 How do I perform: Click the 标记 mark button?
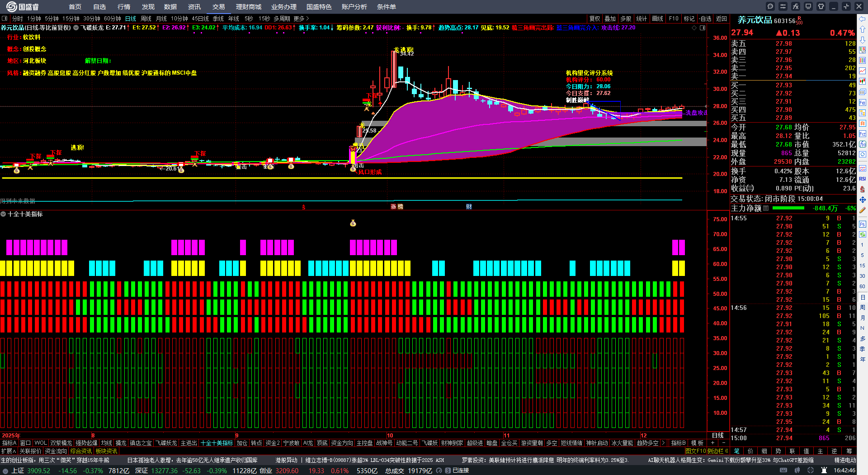[689, 19]
